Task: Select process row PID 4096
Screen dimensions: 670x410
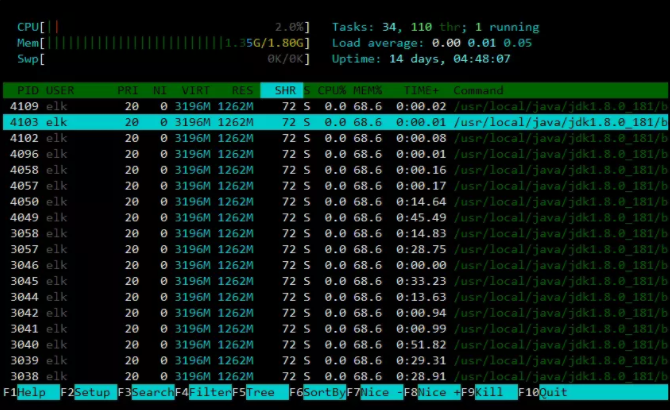Action: [x=335, y=154]
